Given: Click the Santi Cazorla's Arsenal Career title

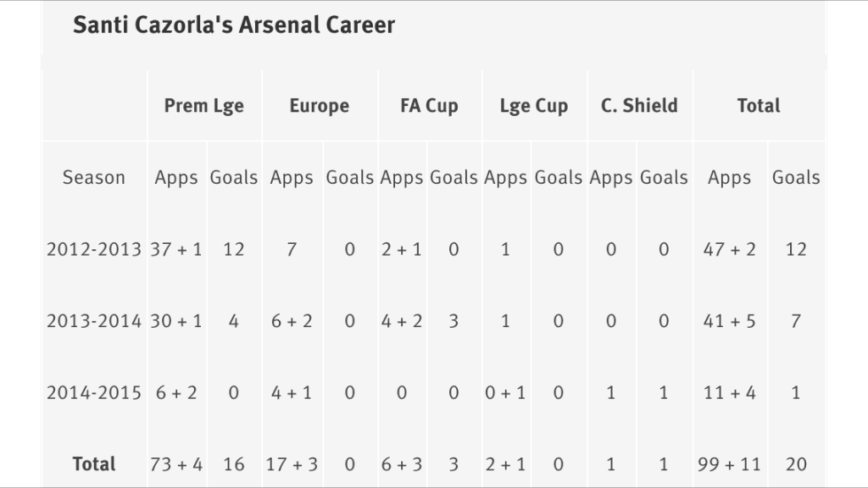Looking at the screenshot, I should (234, 25).
